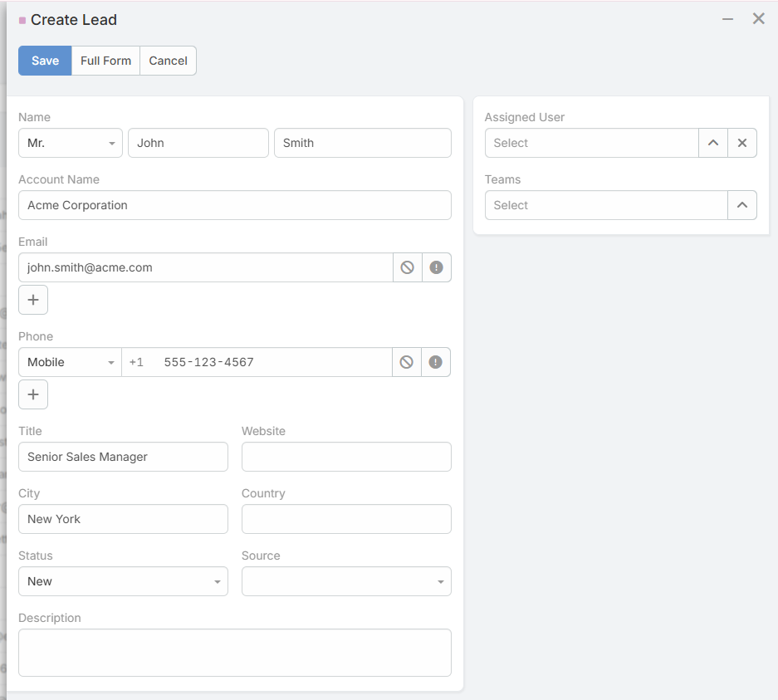Focus the Description text area
The height and width of the screenshot is (700, 778).
pyautogui.click(x=235, y=653)
